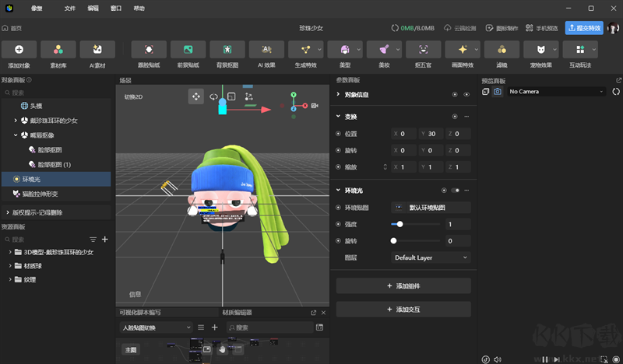Screen dimensions: 623x364
Task: Open the 美妆 makeup tool
Action: point(384,50)
